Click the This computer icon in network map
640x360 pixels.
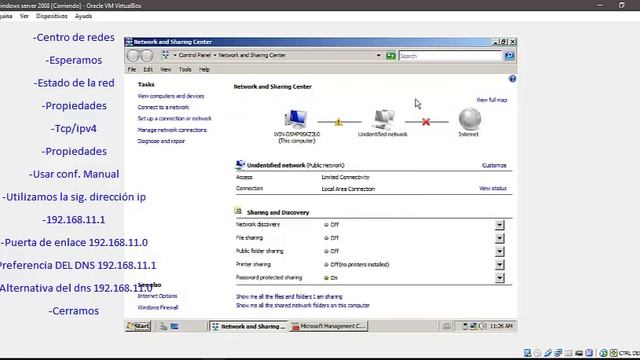tap(296, 119)
